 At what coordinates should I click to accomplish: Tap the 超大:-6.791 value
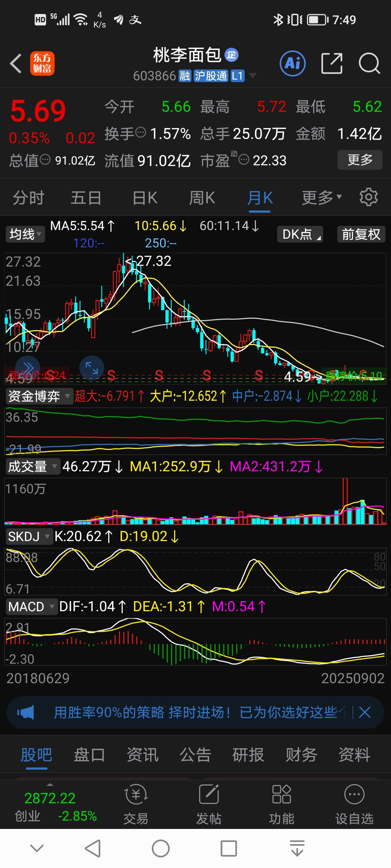tap(110, 396)
